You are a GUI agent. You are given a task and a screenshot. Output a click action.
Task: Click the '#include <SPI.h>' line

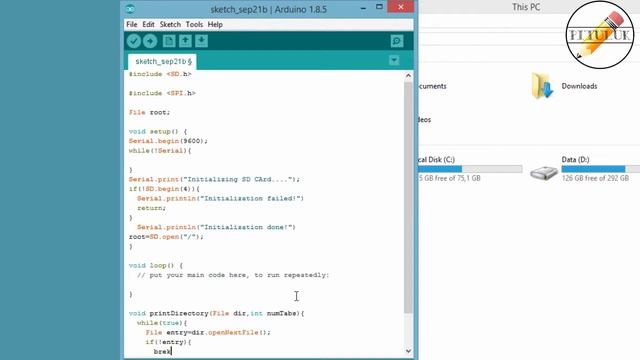click(162, 93)
